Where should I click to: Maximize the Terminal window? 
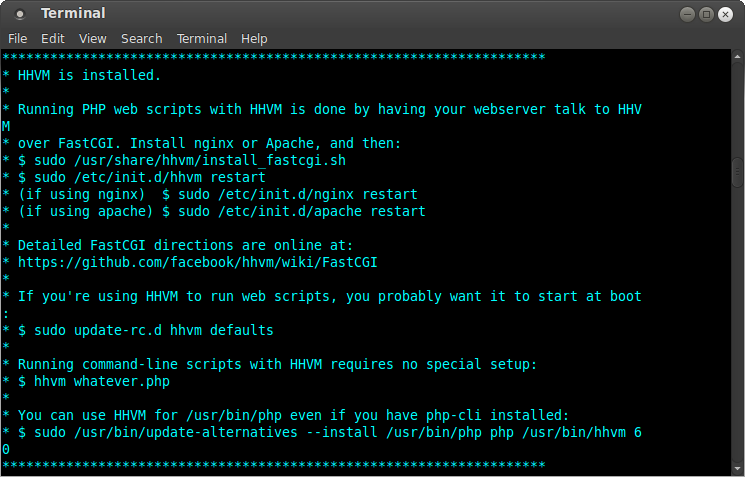[706, 14]
